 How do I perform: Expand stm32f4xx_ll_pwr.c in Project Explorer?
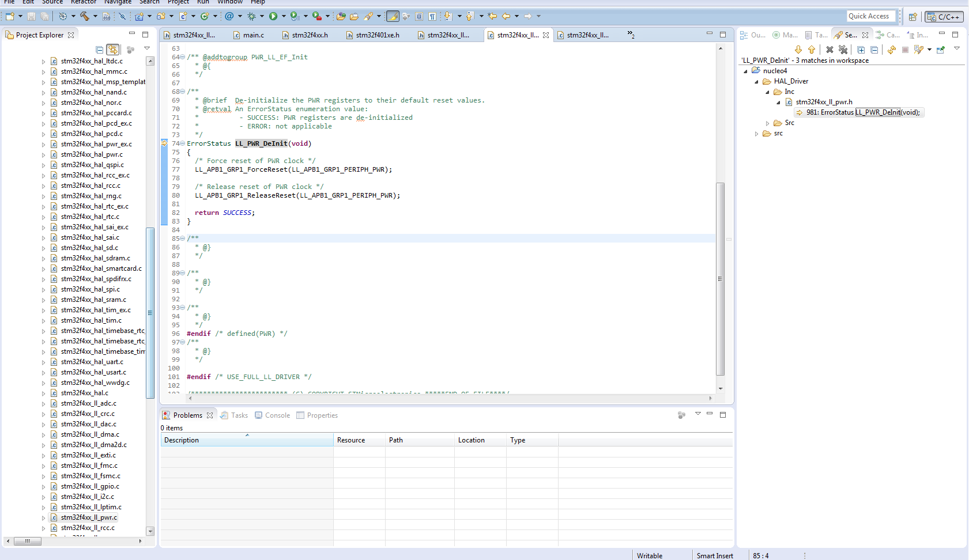(x=43, y=518)
